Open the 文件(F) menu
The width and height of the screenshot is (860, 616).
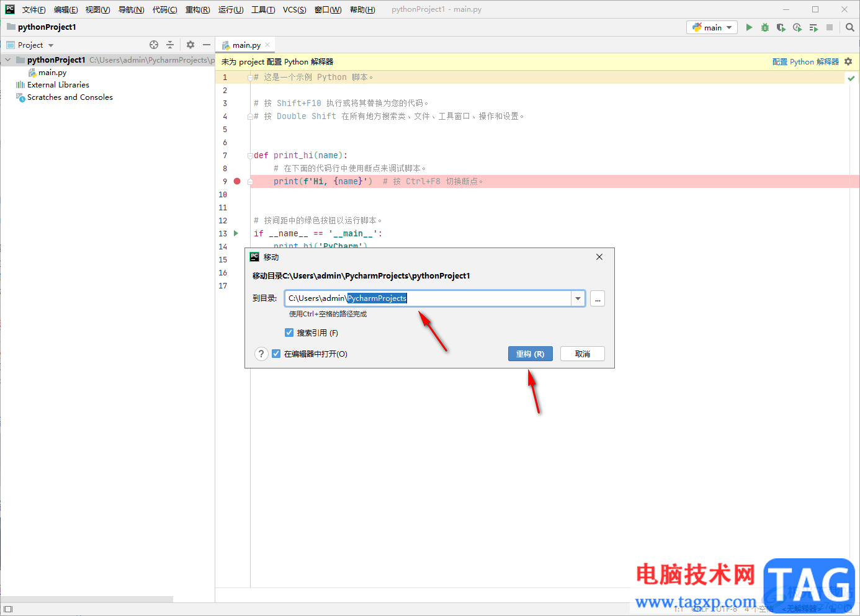[x=34, y=9]
